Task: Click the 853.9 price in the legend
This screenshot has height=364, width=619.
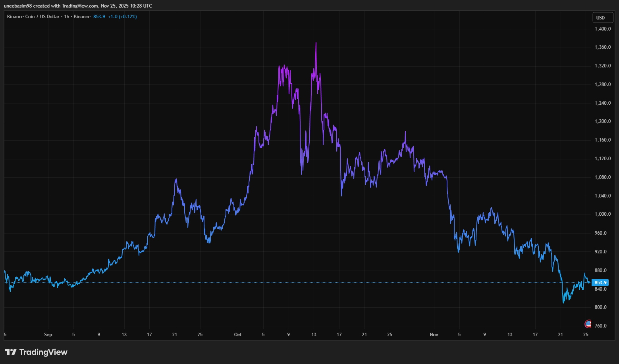Action: click(x=99, y=17)
